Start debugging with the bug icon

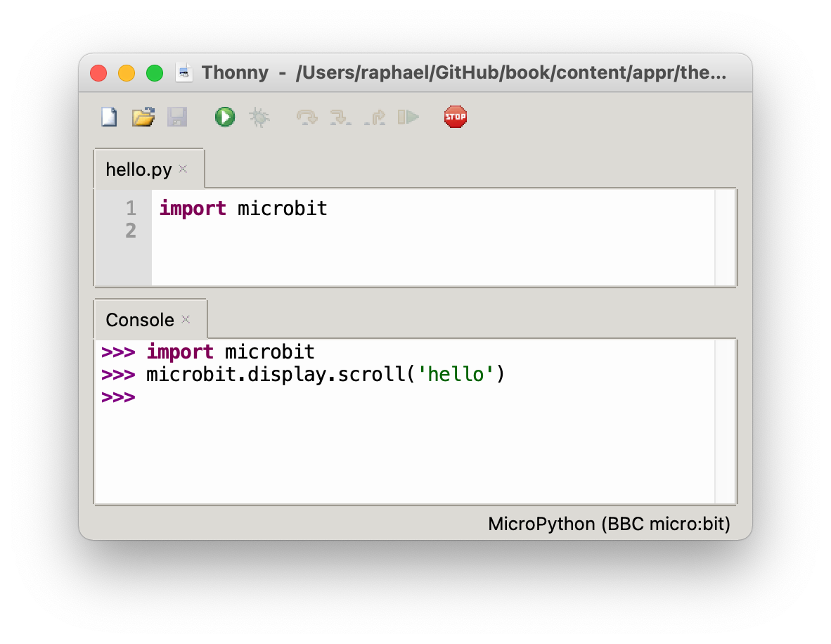(259, 117)
